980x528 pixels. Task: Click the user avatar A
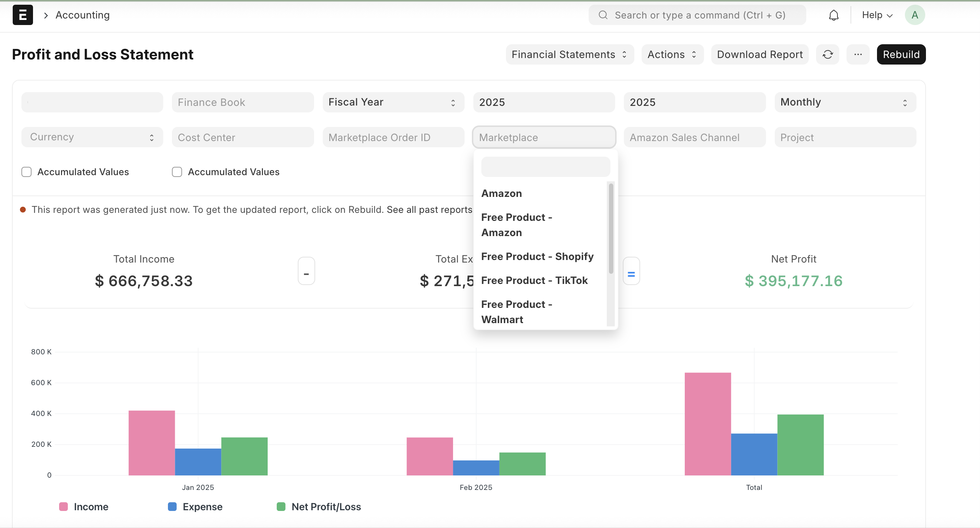[915, 15]
